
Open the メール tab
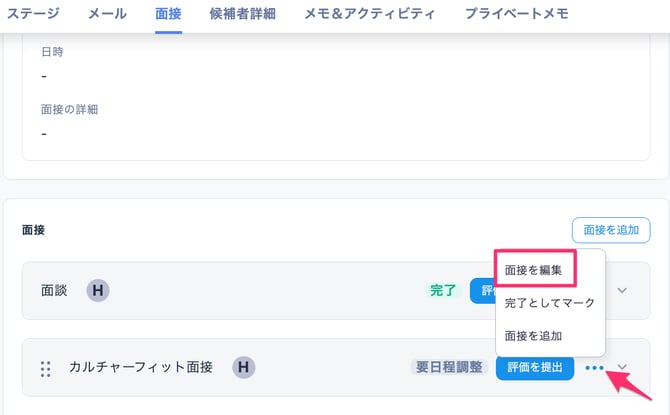pos(107,14)
